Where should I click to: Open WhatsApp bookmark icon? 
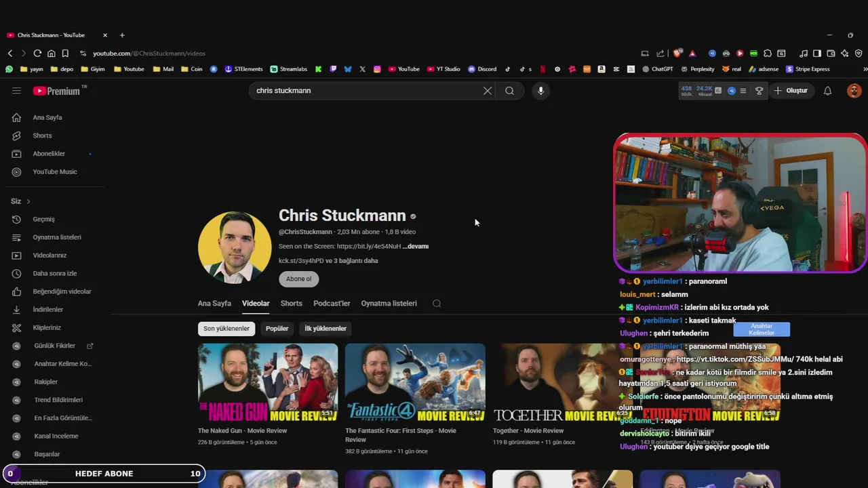pos(9,69)
